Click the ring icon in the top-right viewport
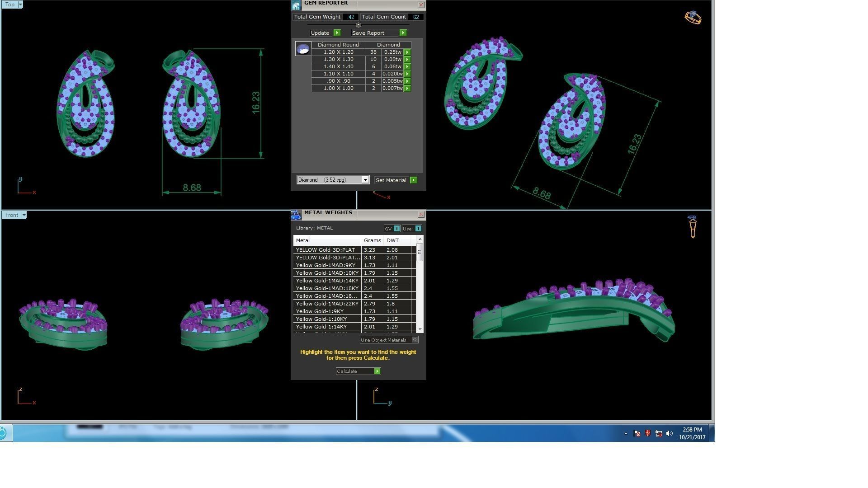This screenshot has width=868, height=488. (693, 18)
